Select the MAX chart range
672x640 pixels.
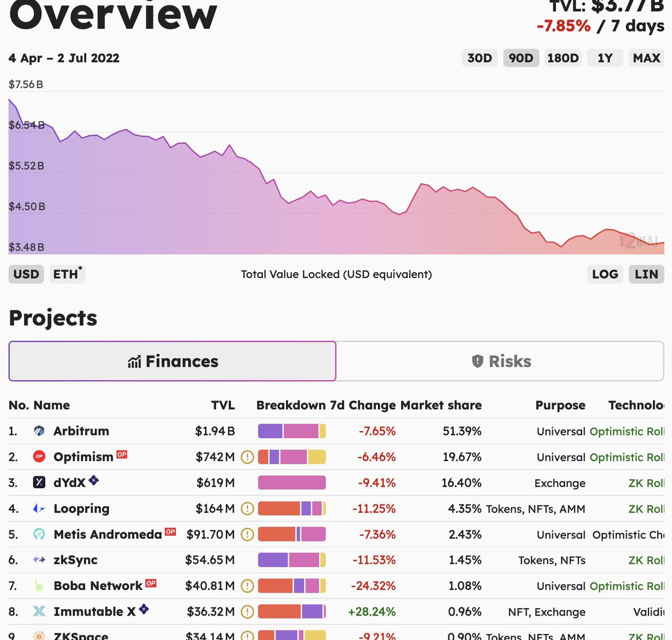pyautogui.click(x=647, y=58)
